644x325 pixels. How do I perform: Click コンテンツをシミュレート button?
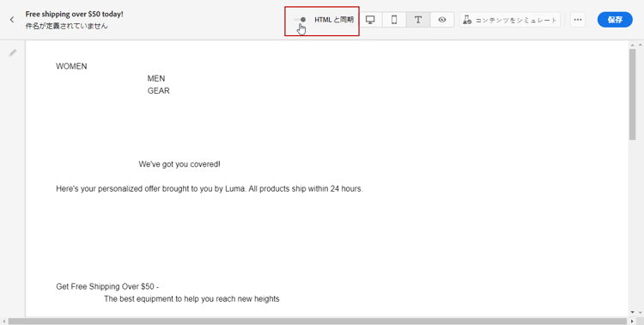[x=510, y=20]
